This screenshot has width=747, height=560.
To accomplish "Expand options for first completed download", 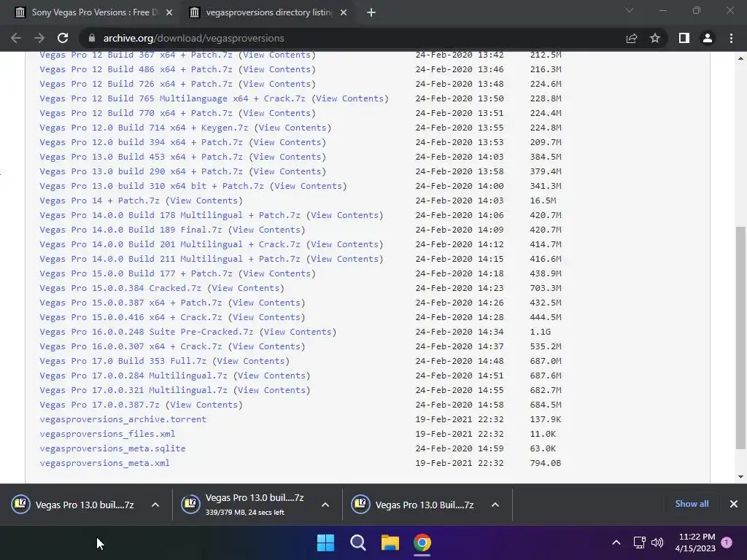I will click(x=155, y=505).
